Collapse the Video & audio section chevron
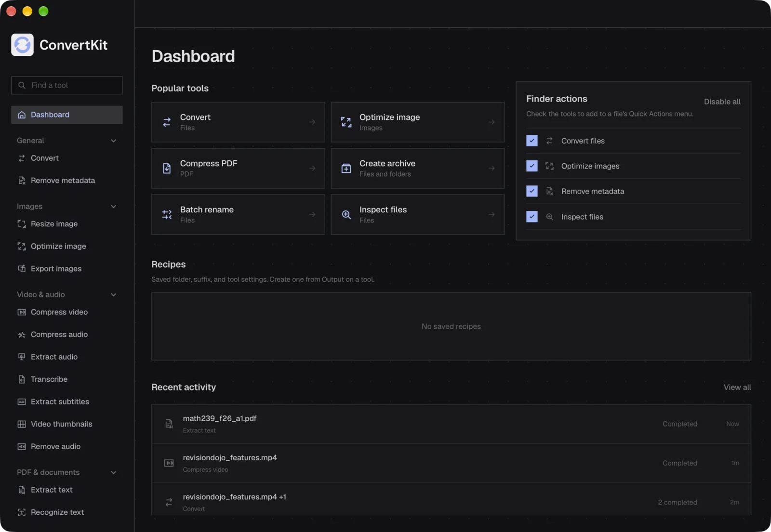Image resolution: width=771 pixels, height=532 pixels. click(114, 295)
